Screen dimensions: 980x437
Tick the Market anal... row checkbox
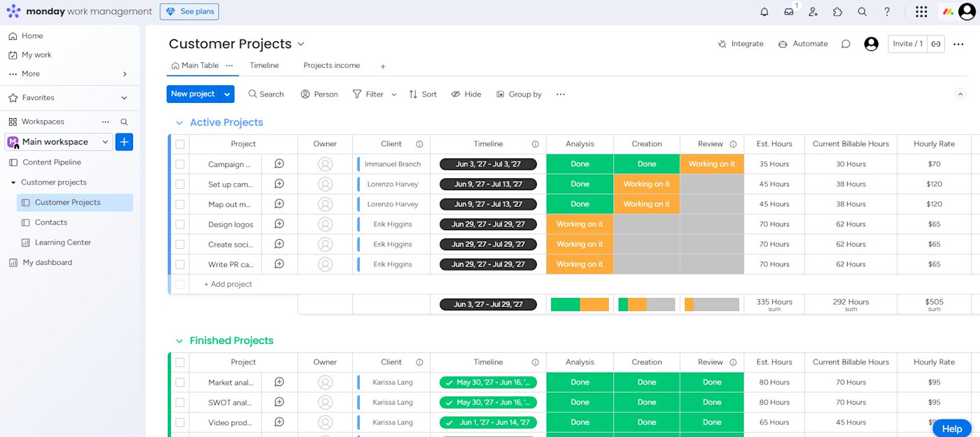[x=180, y=382]
